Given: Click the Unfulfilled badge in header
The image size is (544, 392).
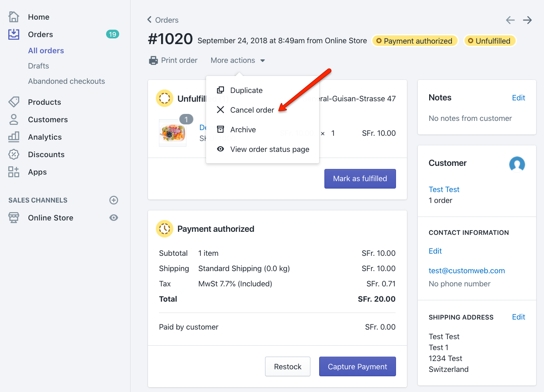Looking at the screenshot, I should 489,41.
